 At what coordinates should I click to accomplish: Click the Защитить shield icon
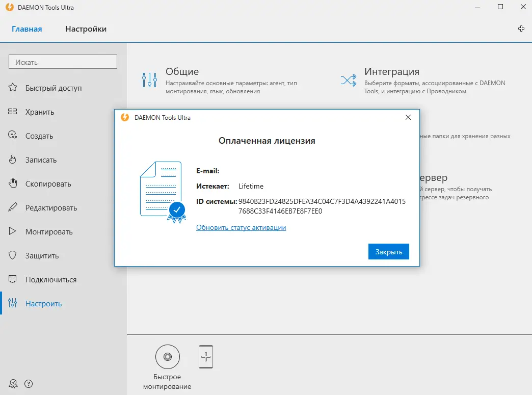[13, 255]
